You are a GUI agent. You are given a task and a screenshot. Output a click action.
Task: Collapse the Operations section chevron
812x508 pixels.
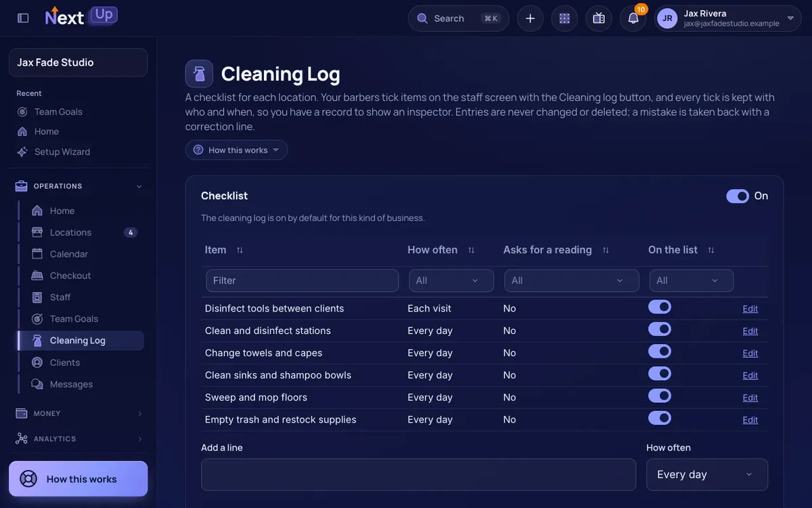pos(139,186)
